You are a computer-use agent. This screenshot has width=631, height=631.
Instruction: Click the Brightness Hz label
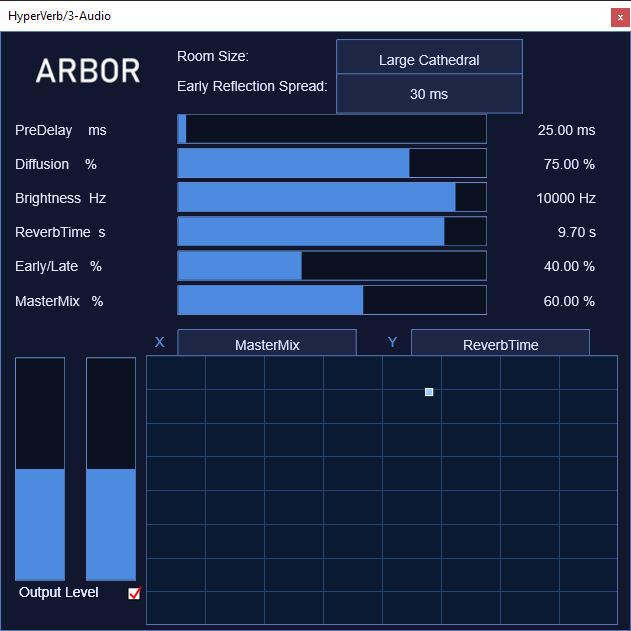61,198
